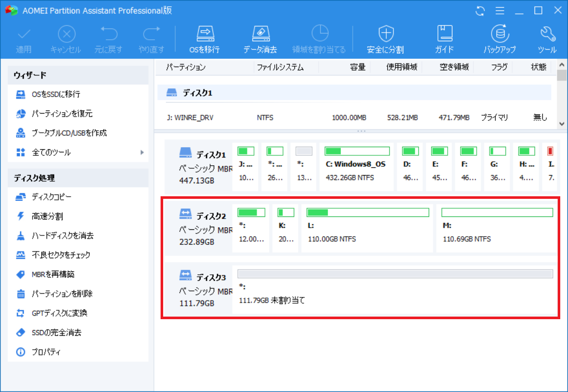
Task: Click the 1000.00MB capacity cell
Action: [x=349, y=118]
